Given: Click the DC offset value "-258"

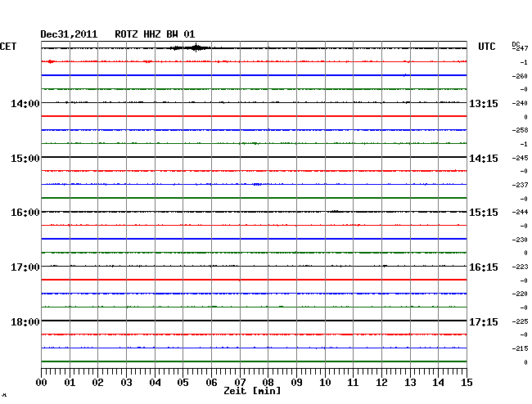Looking at the screenshot, I should (520, 130).
